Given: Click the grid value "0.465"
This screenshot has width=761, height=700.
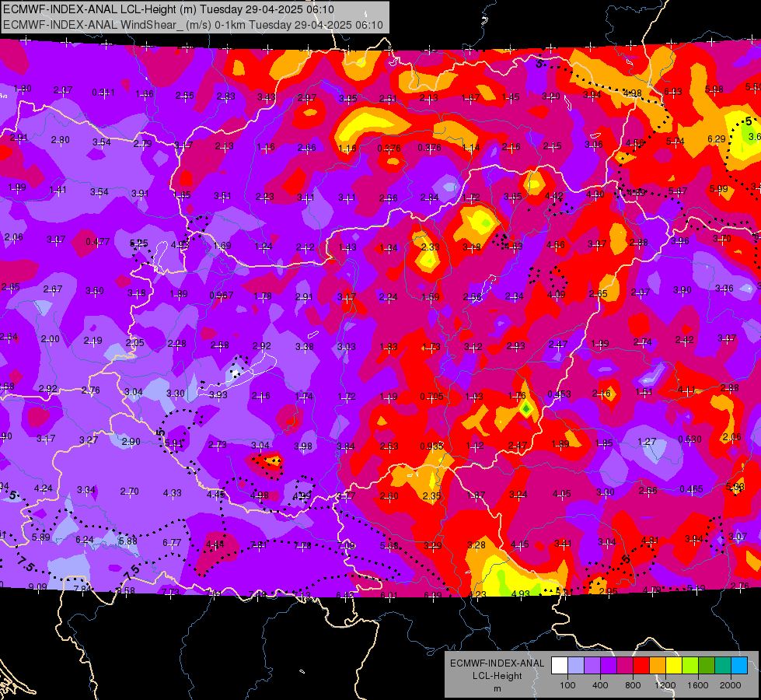Looking at the screenshot, I should (691, 488).
